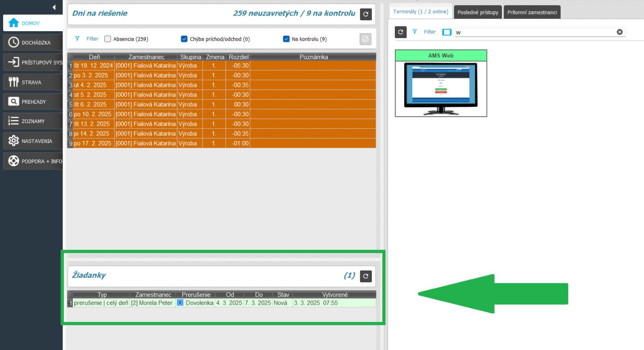Clear the terminal filter text field
The height and width of the screenshot is (350, 644).
[x=619, y=32]
